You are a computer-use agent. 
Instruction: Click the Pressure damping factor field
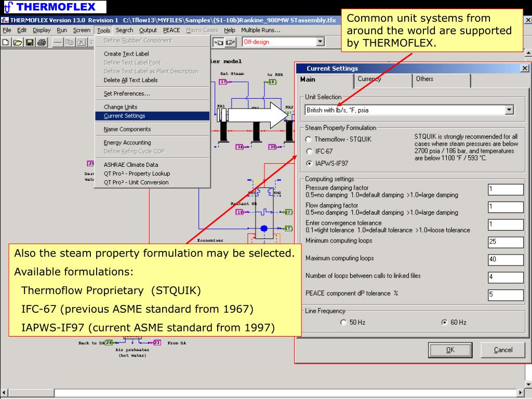pos(506,189)
